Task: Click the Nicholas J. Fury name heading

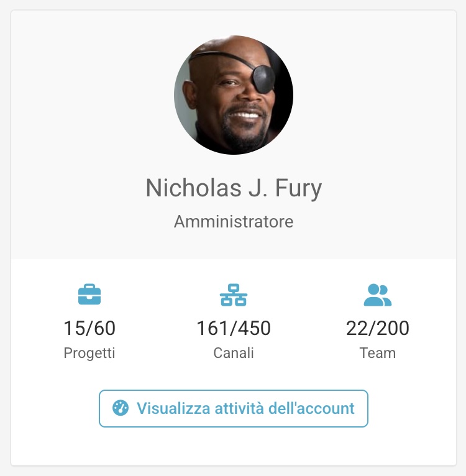Action: (x=234, y=188)
